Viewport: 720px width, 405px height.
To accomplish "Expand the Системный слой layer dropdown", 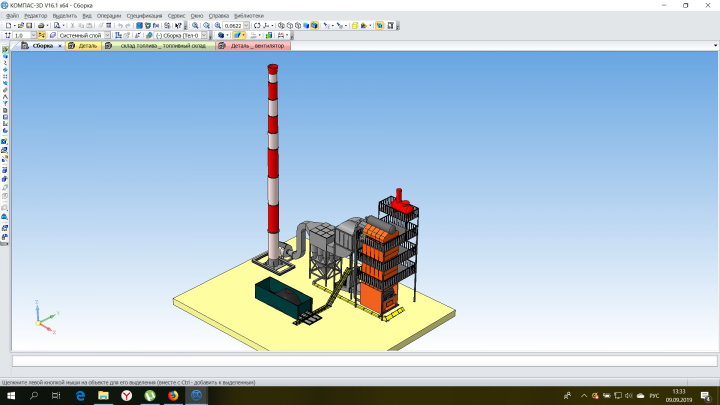I will click(x=107, y=35).
